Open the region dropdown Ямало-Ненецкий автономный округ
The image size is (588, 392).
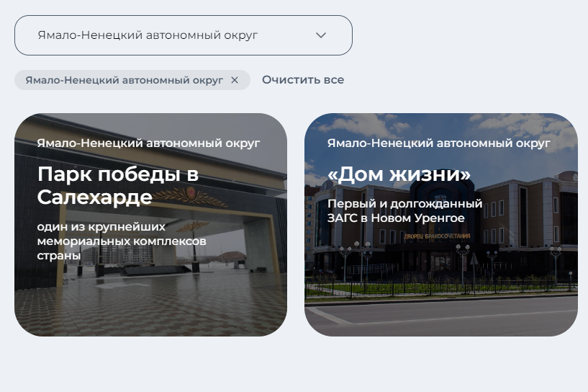tap(184, 35)
